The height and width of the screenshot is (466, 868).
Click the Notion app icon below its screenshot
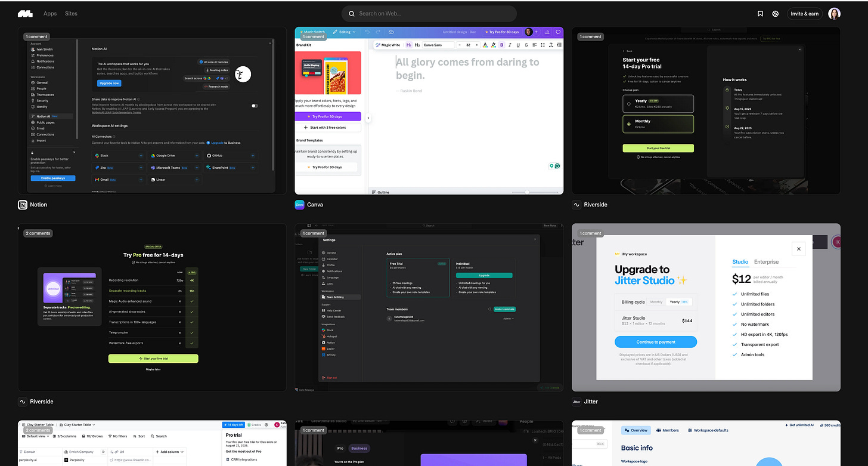[x=23, y=205]
